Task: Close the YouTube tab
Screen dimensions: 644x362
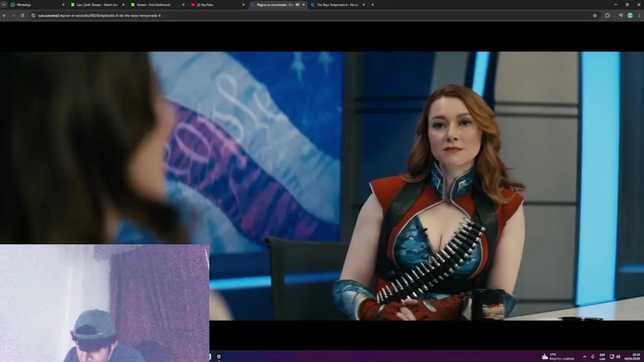Action: pos(244,5)
